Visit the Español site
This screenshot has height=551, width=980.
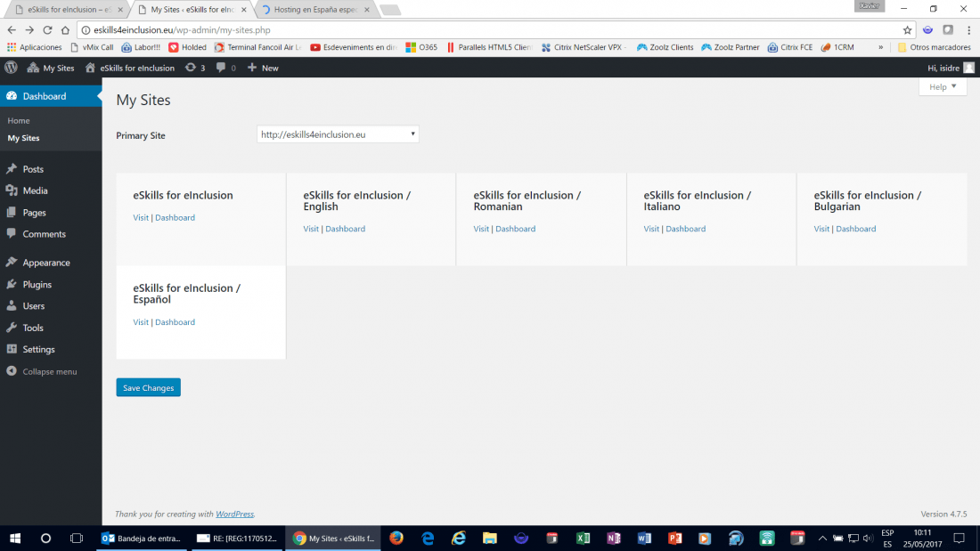click(141, 321)
